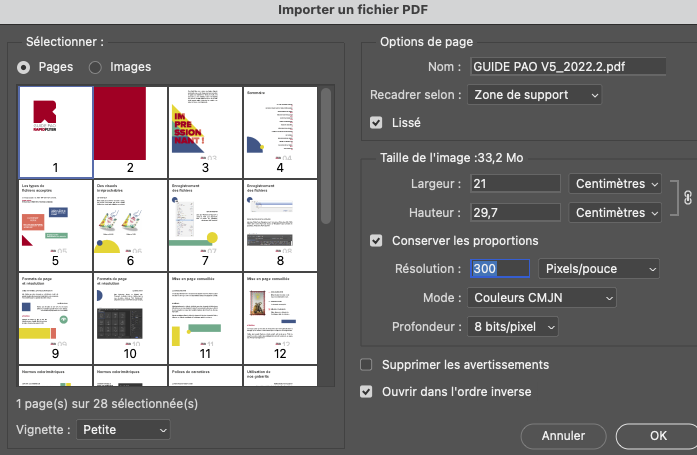Open the Largeur units dropdown
Screen dimensions: 697x455
click(x=615, y=184)
